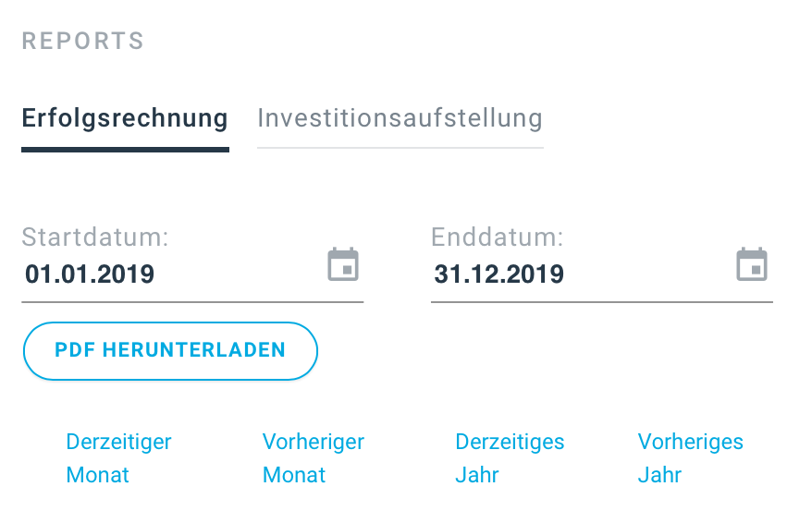Viewport: 812px width, 523px height.
Task: Click the Enddatum field label
Action: tap(498, 237)
